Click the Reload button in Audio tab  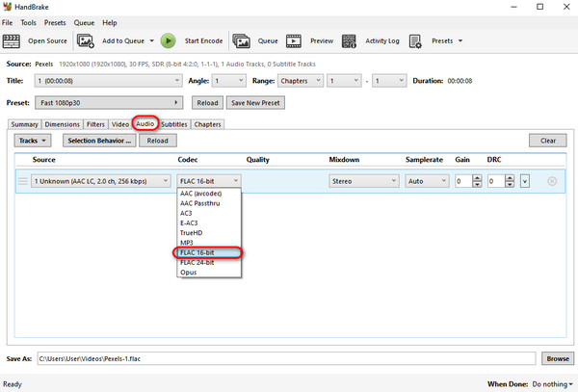158,141
